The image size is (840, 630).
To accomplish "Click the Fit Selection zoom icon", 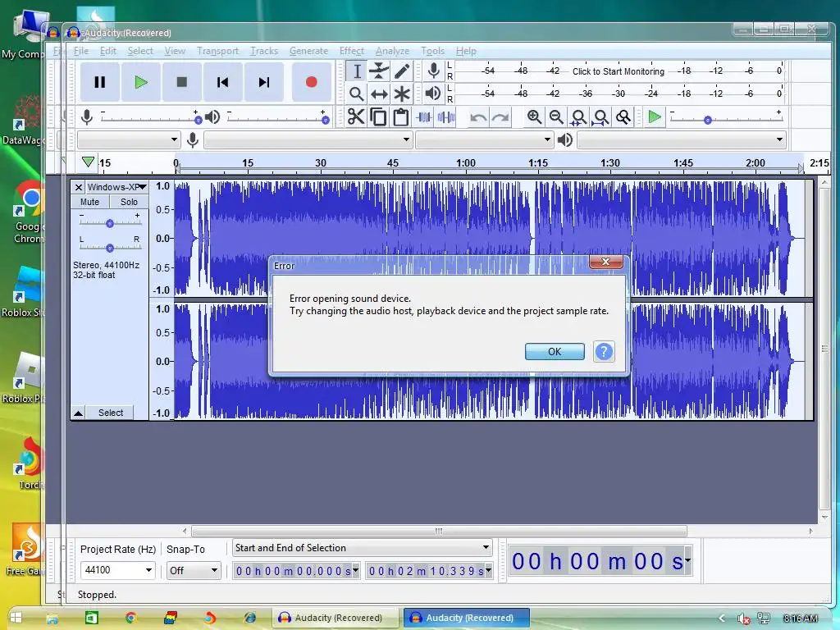I will pos(578,116).
